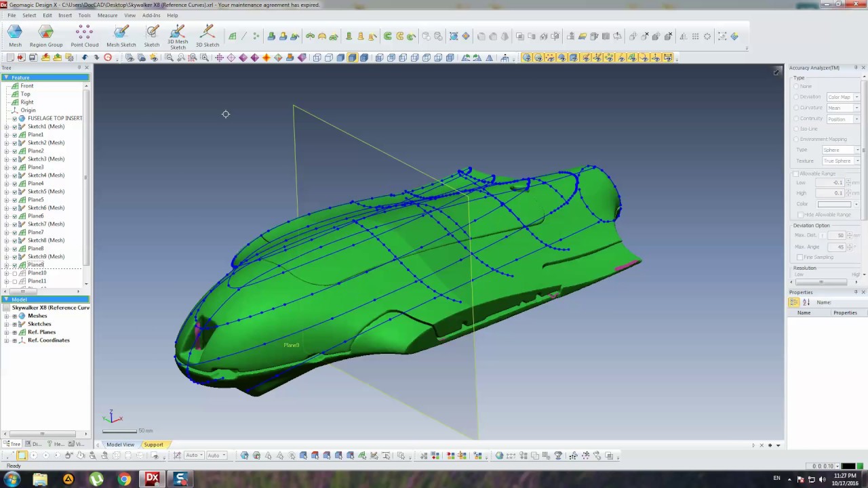Expand the Sketch2 (Mesh) tree node
Screen dimensions: 868x488
click(7, 143)
